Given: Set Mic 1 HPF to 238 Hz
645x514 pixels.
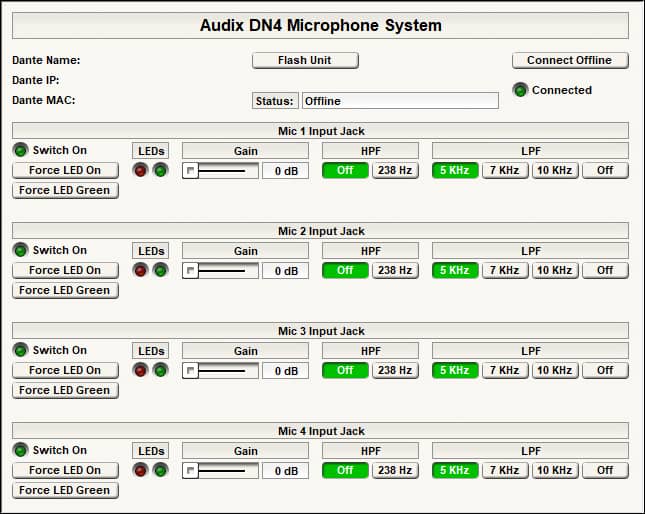Looking at the screenshot, I should [395, 170].
